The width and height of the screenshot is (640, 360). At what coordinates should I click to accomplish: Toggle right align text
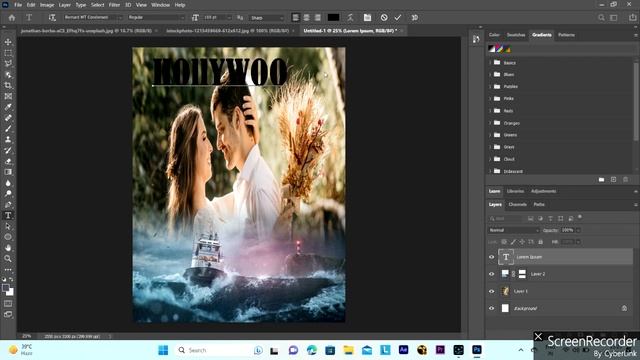pyautogui.click(x=318, y=18)
